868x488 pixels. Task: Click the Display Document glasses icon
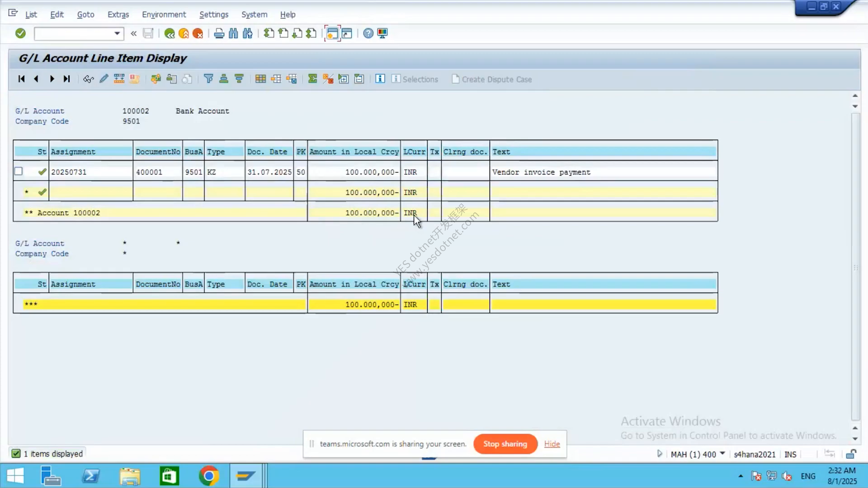tap(88, 79)
